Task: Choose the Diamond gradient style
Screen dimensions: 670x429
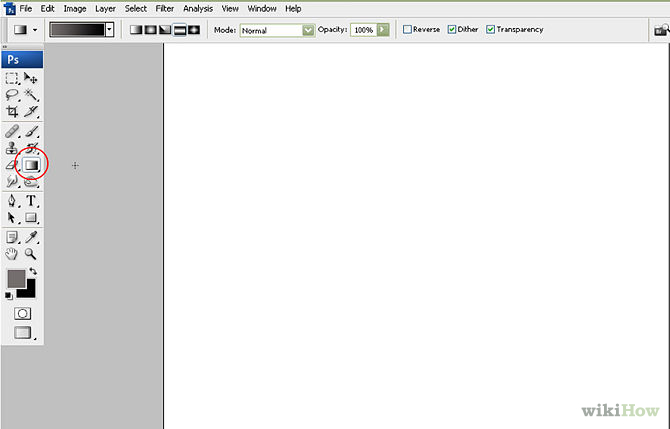Action: (194, 29)
